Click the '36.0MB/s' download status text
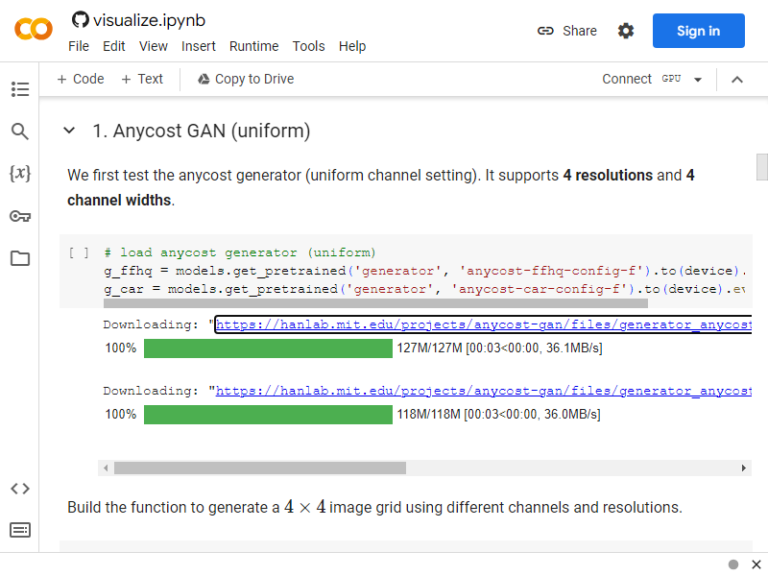The image size is (768, 576). tap(572, 414)
